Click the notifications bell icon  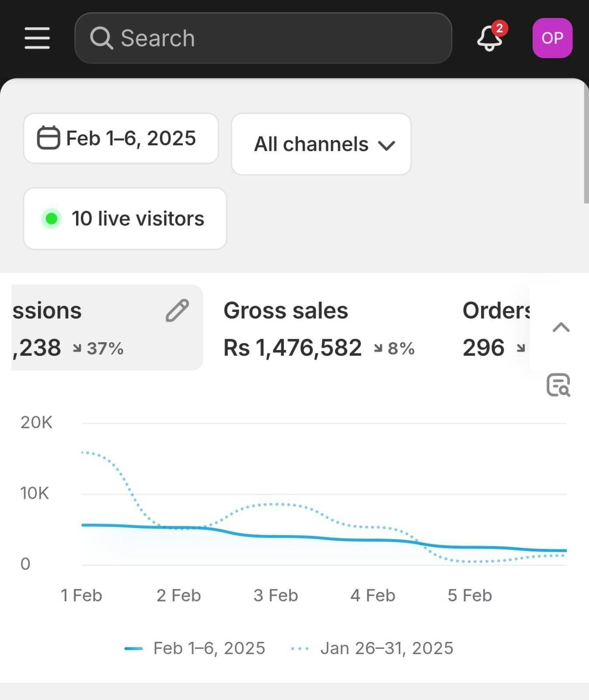coord(489,38)
